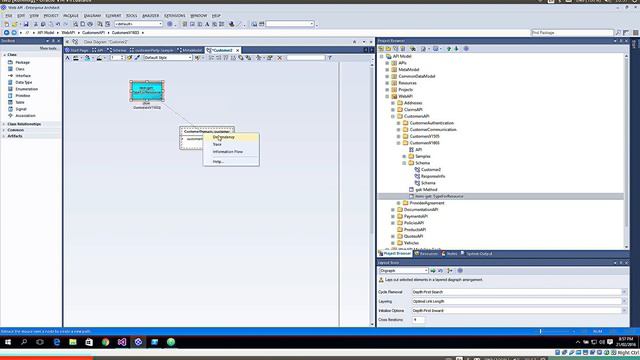The height and width of the screenshot is (360, 640).
Task: Click the text font A icon in the diagram toolbar
Action: 68,58
